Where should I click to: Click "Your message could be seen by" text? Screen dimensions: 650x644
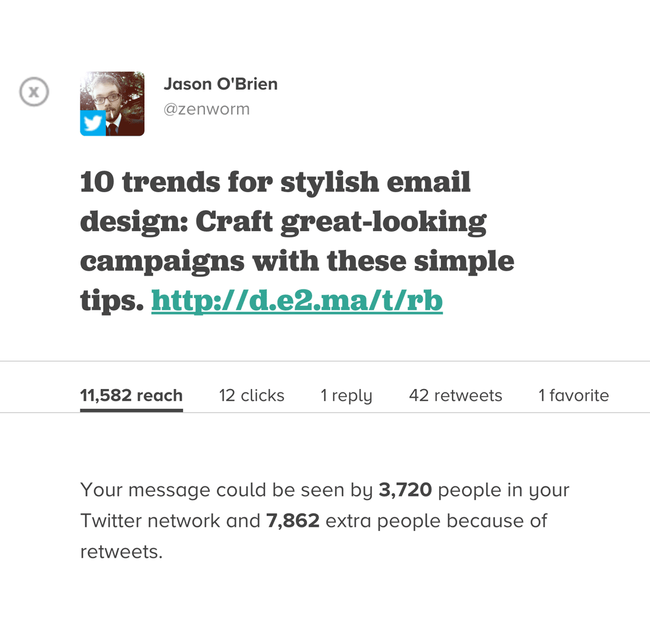click(226, 490)
